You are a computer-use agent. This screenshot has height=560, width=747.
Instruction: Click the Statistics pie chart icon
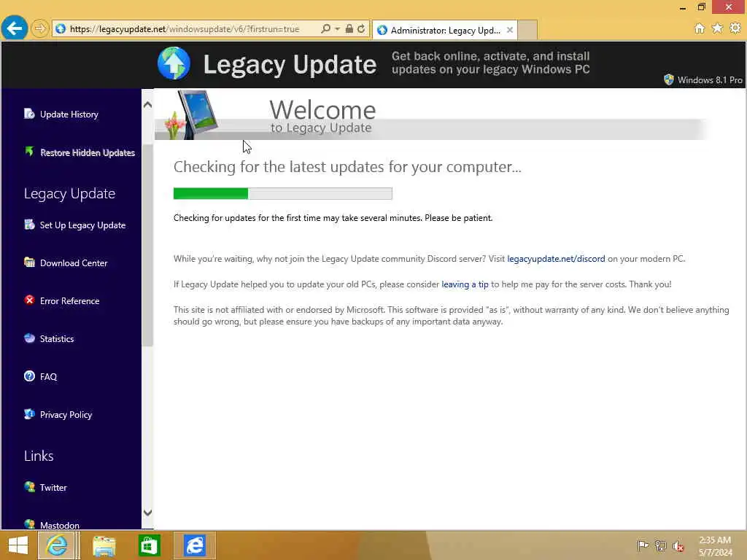click(x=29, y=338)
